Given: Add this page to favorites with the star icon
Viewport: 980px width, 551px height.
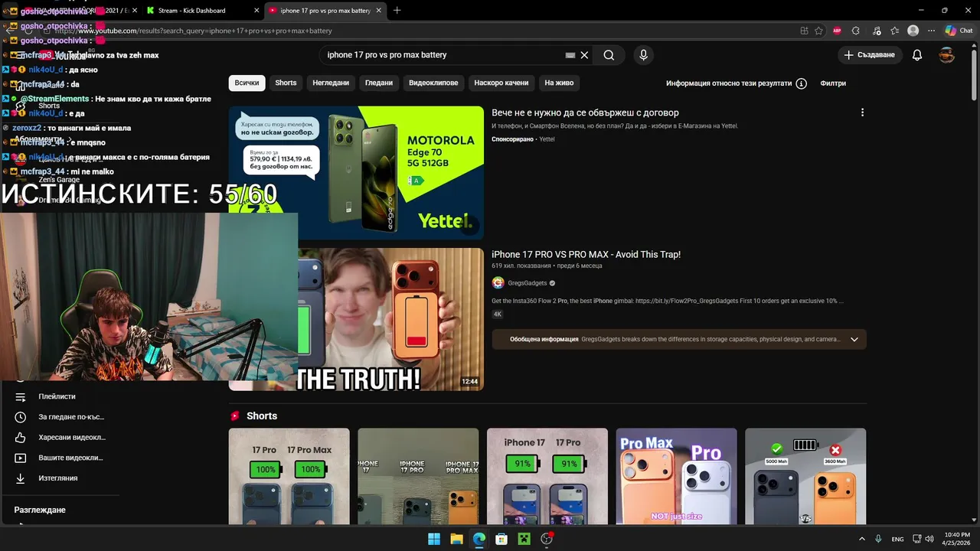Looking at the screenshot, I should coord(818,31).
